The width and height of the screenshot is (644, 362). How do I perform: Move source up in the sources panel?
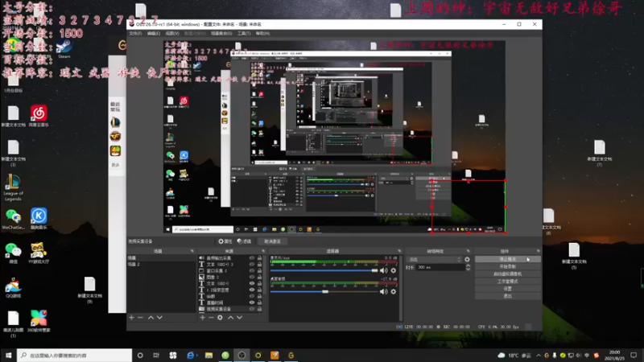point(230,317)
